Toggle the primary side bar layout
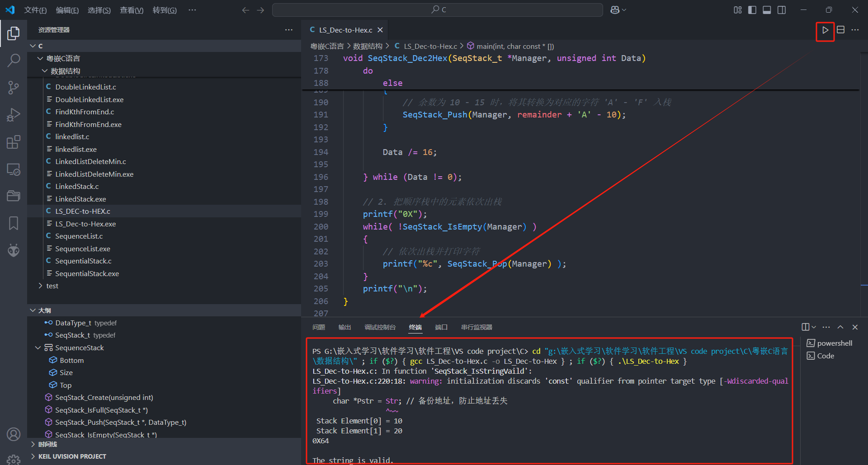This screenshot has height=465, width=868. (752, 10)
